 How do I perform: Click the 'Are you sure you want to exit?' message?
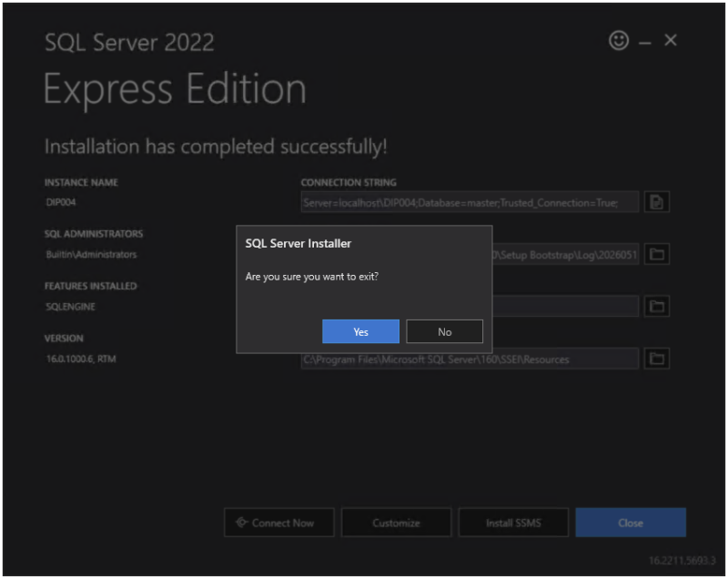point(312,277)
